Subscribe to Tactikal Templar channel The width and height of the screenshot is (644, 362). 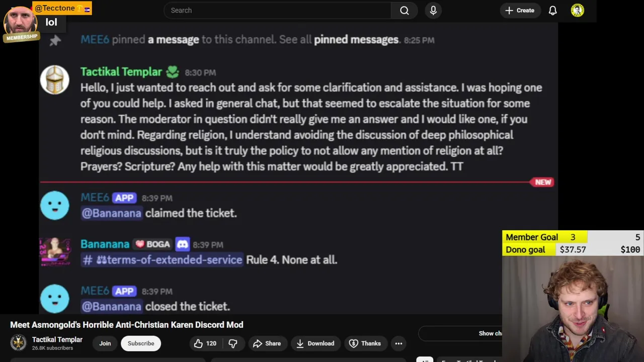pyautogui.click(x=141, y=343)
